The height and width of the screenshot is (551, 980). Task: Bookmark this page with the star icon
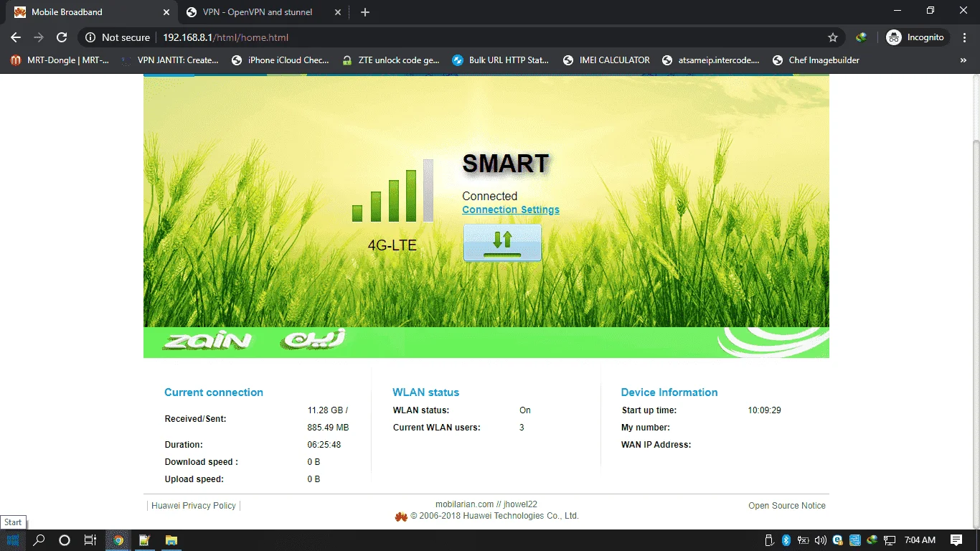833,37
